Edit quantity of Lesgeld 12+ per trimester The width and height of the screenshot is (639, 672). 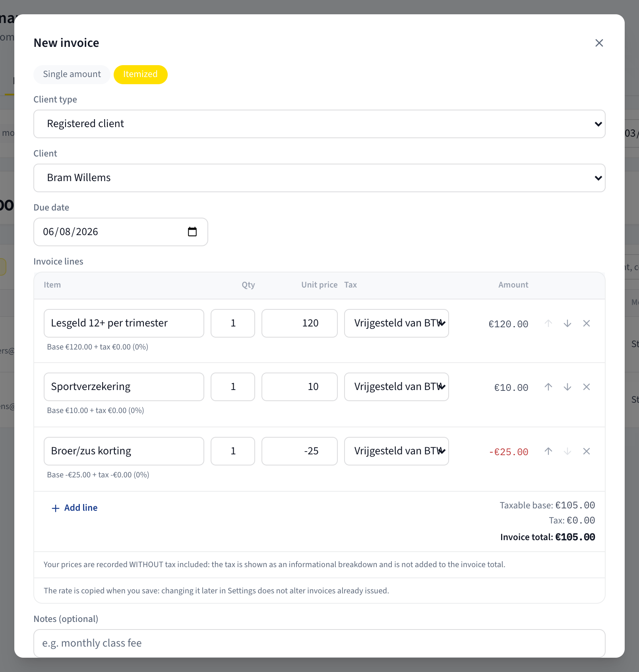(x=233, y=323)
